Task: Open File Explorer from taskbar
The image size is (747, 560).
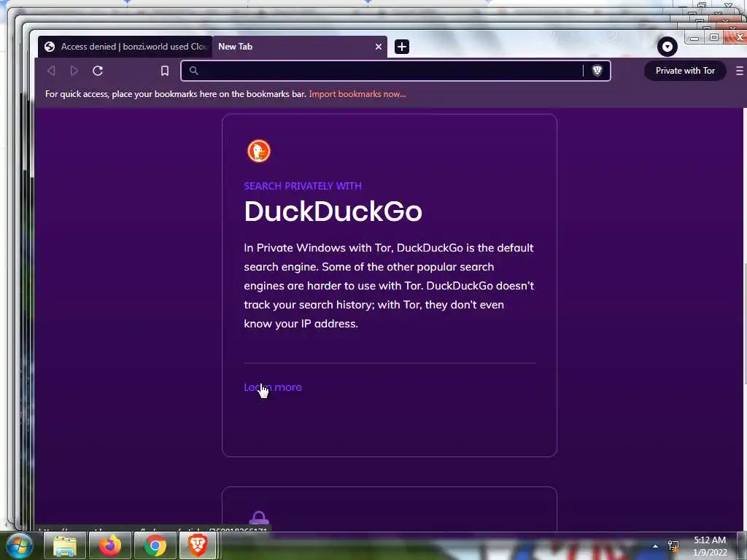Action: pyautogui.click(x=65, y=545)
